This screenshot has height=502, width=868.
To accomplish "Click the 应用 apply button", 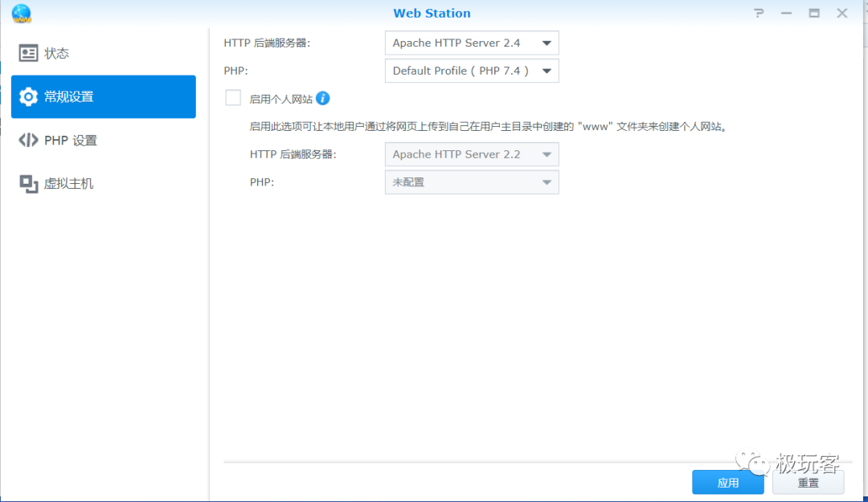I will point(728,483).
